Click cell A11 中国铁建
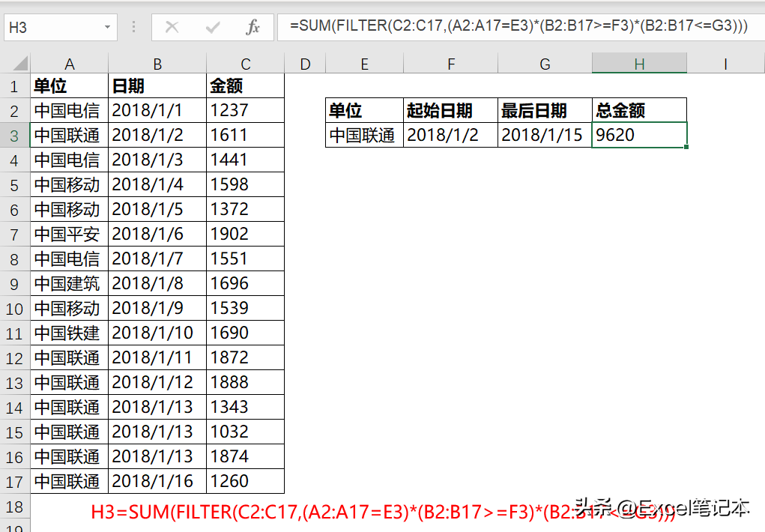Image resolution: width=765 pixels, height=532 pixels. [69, 333]
